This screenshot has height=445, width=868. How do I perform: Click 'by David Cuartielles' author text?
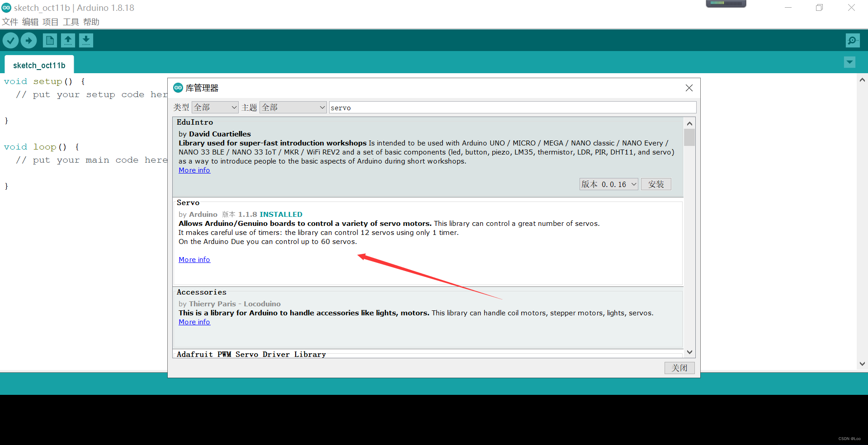coord(215,134)
